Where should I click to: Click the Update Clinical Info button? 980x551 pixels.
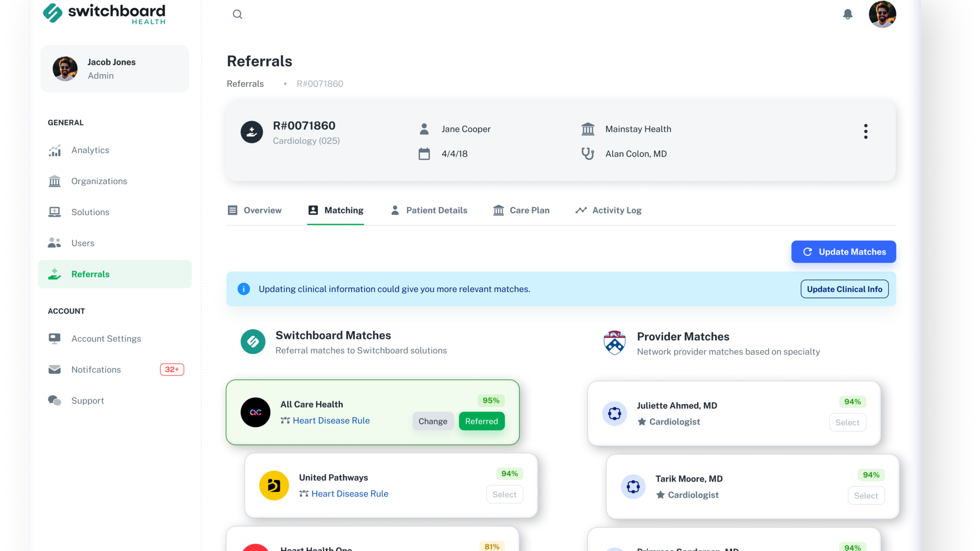(845, 289)
